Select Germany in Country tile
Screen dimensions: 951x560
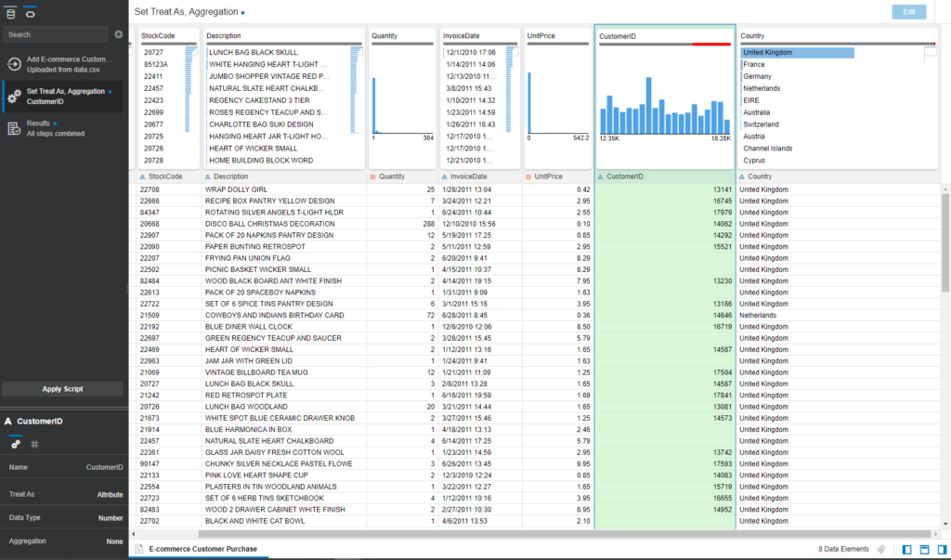pyautogui.click(x=758, y=76)
